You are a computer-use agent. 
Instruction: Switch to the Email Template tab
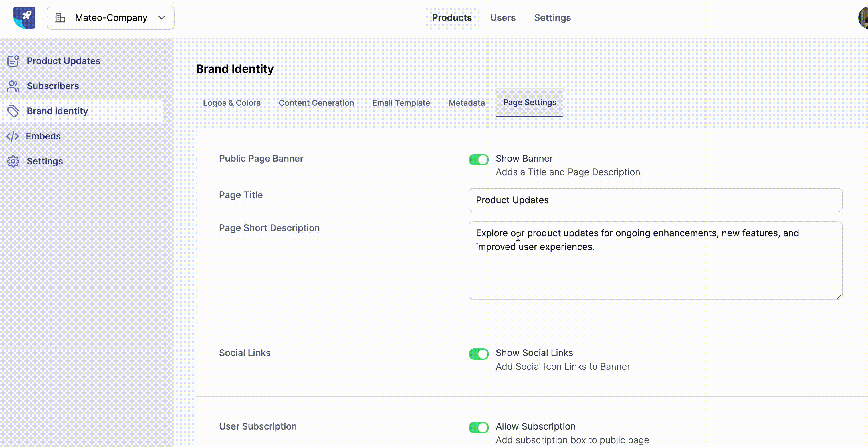click(x=401, y=102)
